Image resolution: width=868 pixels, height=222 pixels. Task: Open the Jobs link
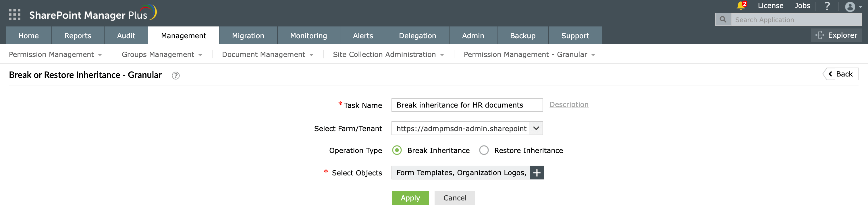coord(802,6)
